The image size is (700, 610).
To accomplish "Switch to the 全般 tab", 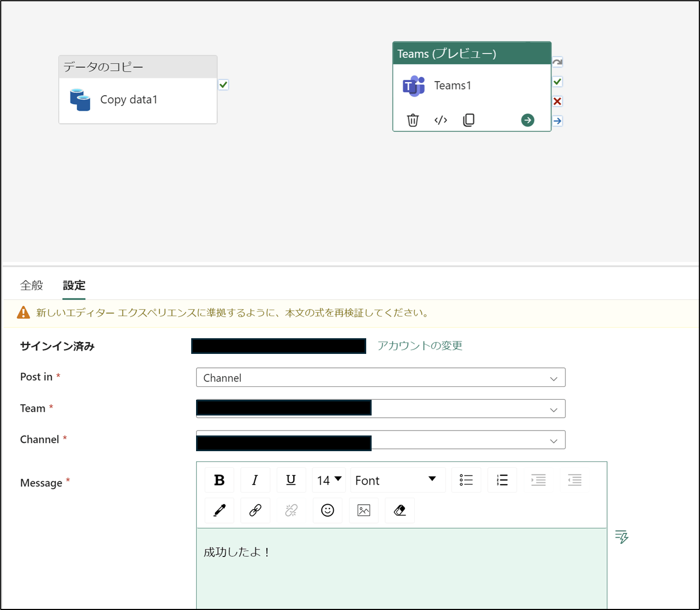I will point(31,285).
